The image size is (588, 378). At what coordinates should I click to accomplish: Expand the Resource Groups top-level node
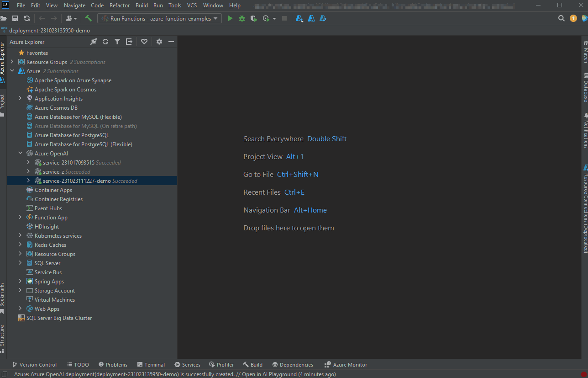[x=12, y=62]
